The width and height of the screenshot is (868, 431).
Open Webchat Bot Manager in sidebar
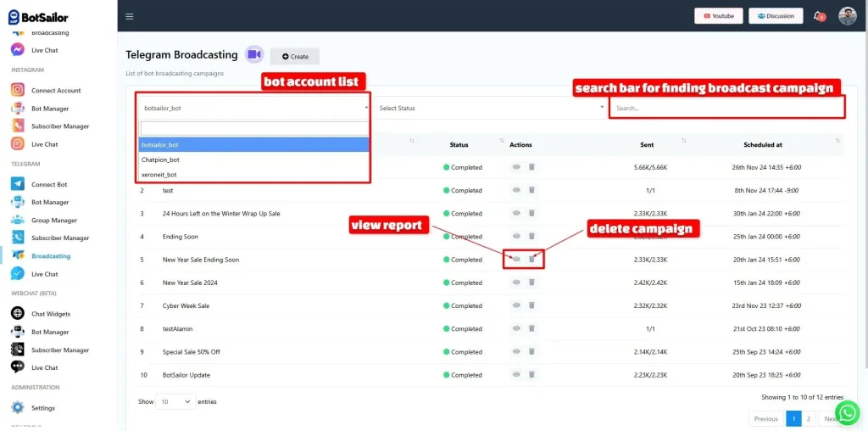point(50,332)
